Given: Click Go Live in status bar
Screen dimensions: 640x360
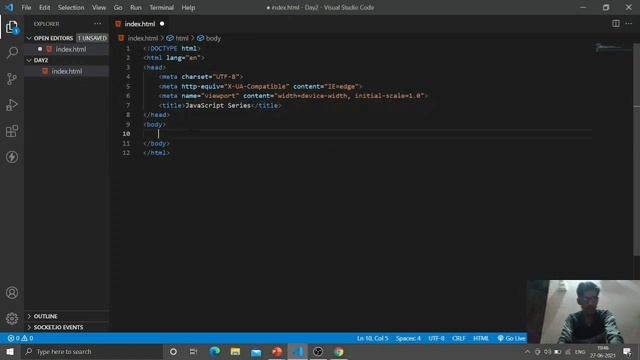Looking at the screenshot, I should 511,338.
